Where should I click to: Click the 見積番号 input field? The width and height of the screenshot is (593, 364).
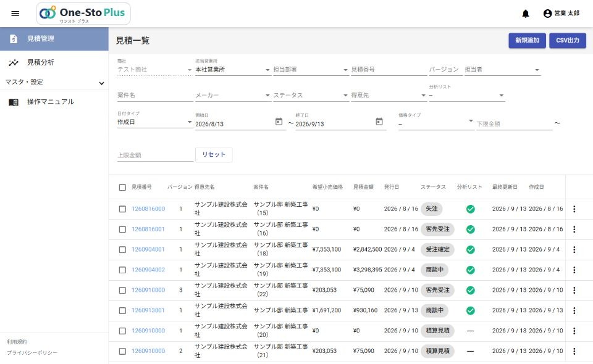[x=389, y=70]
